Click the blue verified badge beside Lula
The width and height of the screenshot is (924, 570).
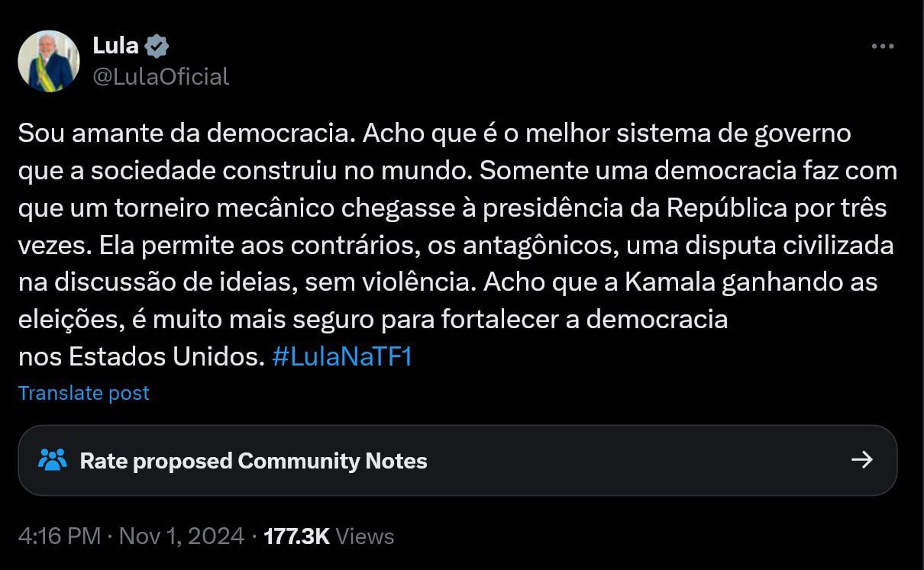click(157, 46)
